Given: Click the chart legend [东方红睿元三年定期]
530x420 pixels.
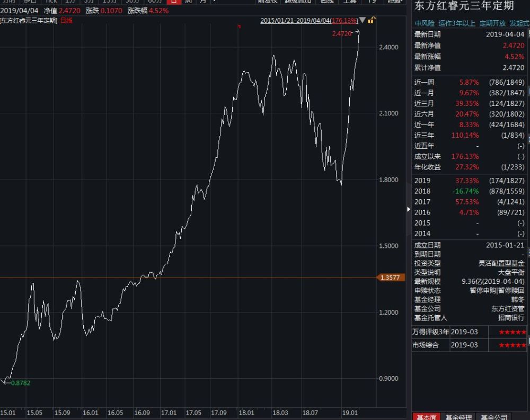Looking at the screenshot, I should tap(29, 21).
